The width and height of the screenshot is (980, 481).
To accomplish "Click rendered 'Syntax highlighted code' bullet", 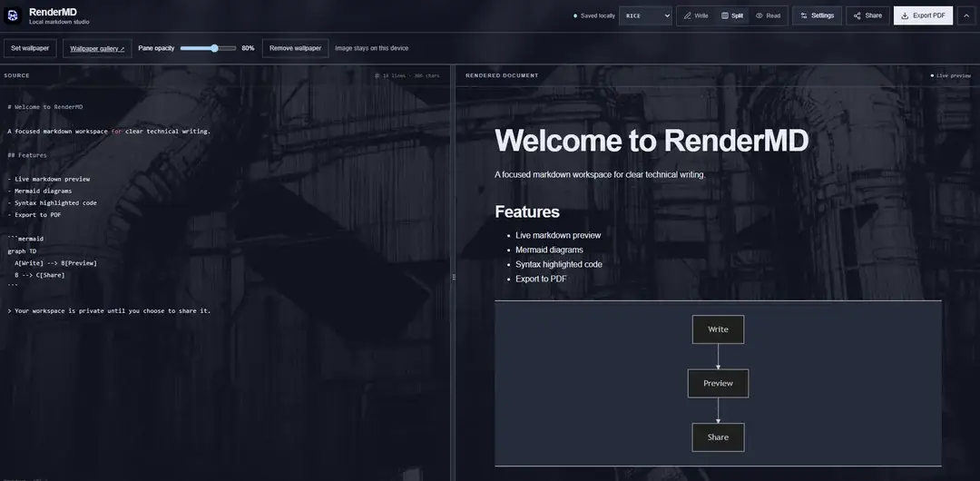I will tap(559, 264).
